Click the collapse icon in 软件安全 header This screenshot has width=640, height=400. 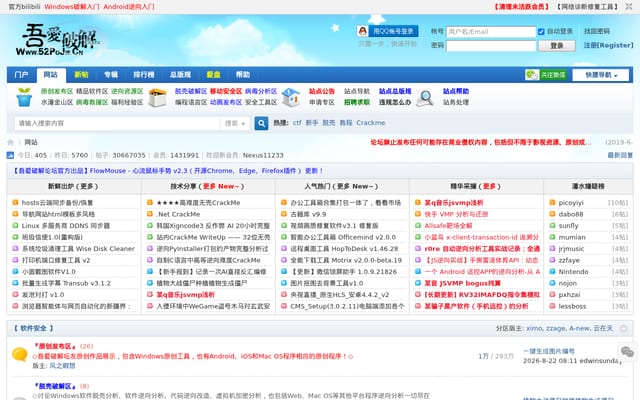623,328
